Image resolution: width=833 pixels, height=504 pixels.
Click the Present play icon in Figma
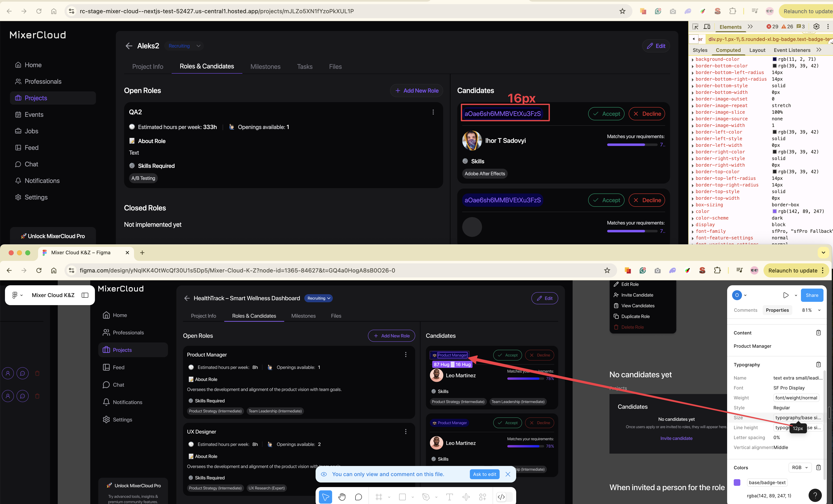pos(786,295)
